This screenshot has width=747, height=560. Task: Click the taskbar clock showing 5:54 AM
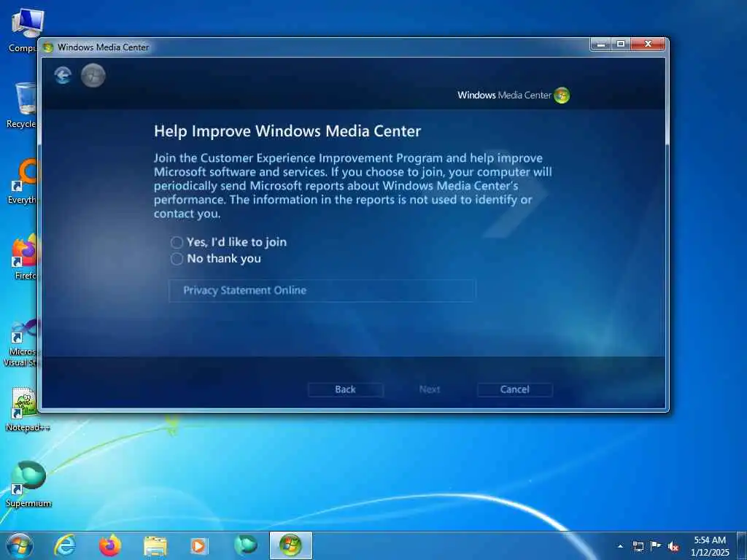point(709,546)
